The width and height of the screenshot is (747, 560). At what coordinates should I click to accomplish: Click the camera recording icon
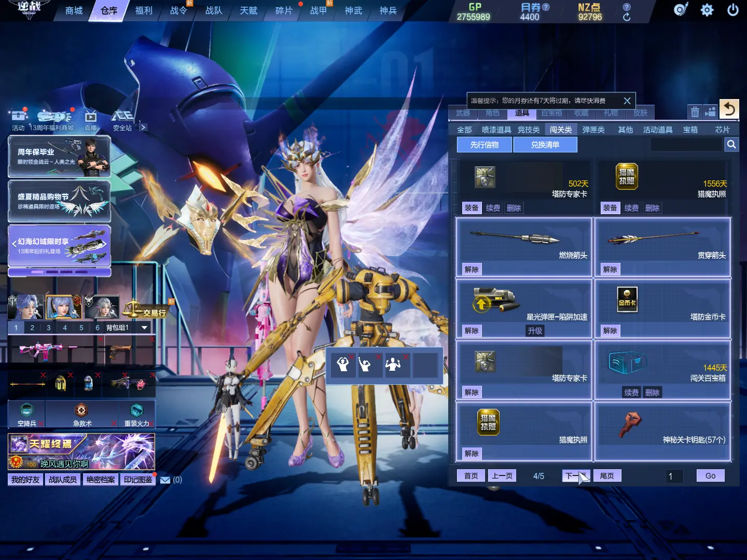[711, 111]
